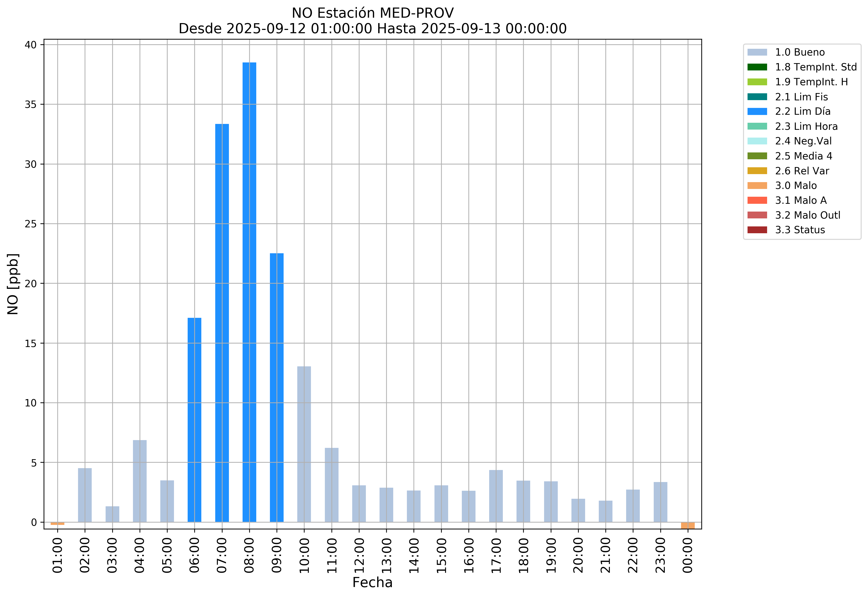The height and width of the screenshot is (597, 868).
Task: Click the 2.2 Lim Día blue legend swatch
Action: point(757,111)
